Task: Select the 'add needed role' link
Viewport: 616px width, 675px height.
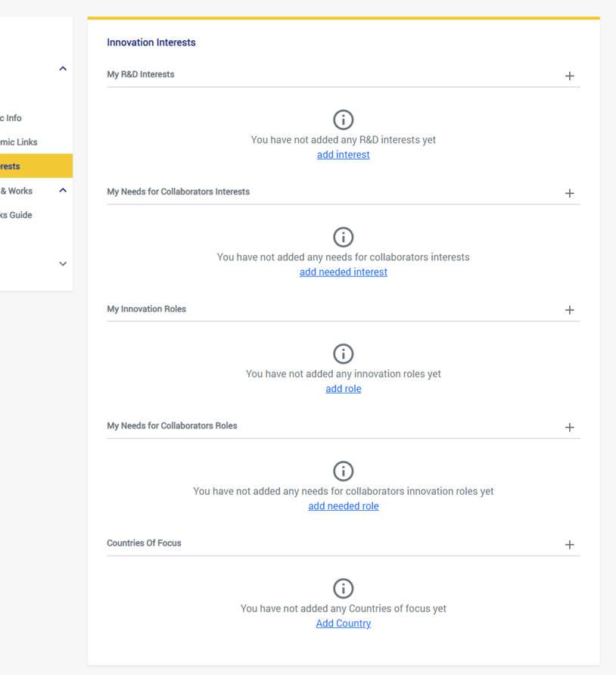Action: coord(343,506)
